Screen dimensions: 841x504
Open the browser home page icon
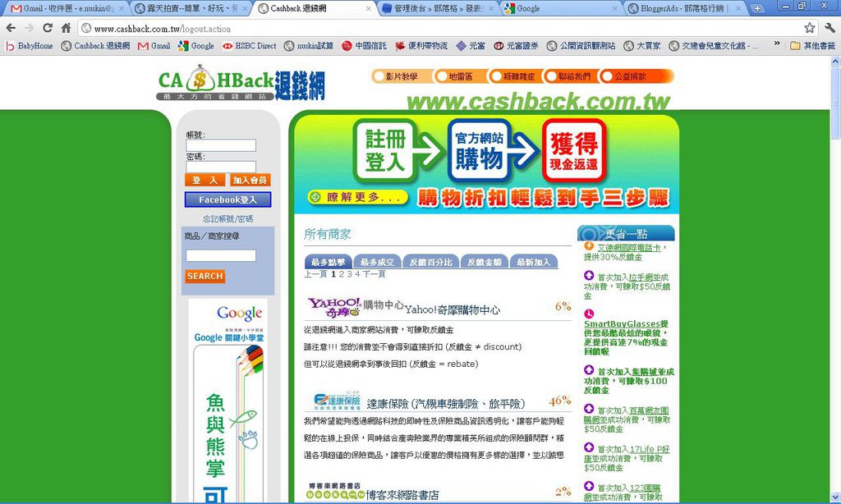point(66,28)
